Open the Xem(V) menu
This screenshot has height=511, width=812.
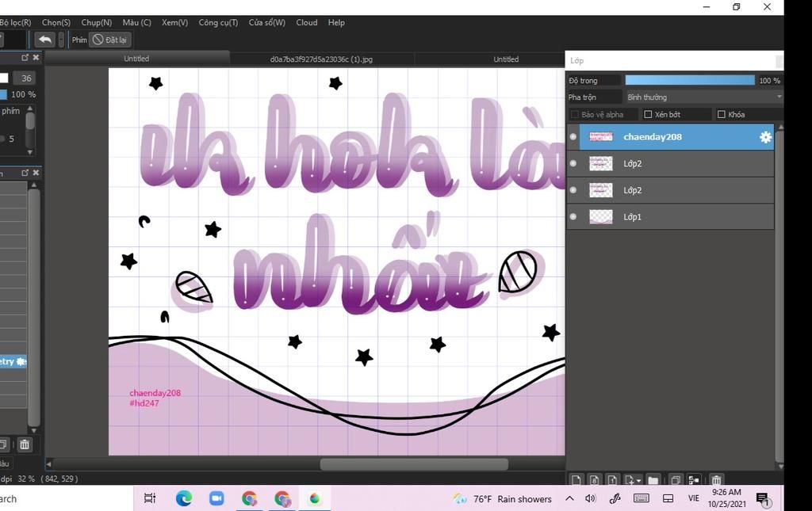(x=174, y=23)
